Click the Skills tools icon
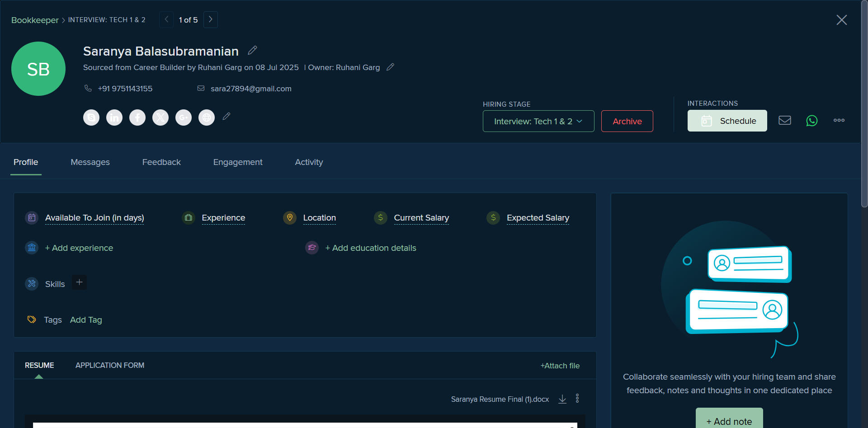 coord(32,284)
